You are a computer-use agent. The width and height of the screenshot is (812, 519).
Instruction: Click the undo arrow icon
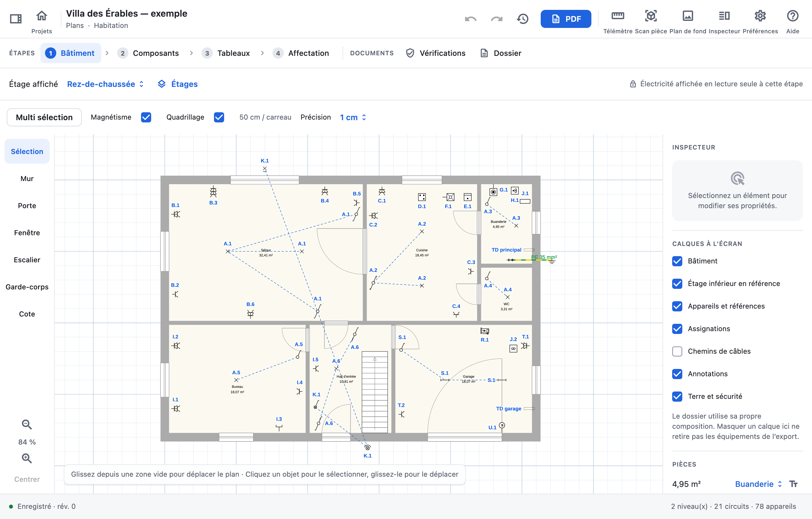tap(470, 19)
